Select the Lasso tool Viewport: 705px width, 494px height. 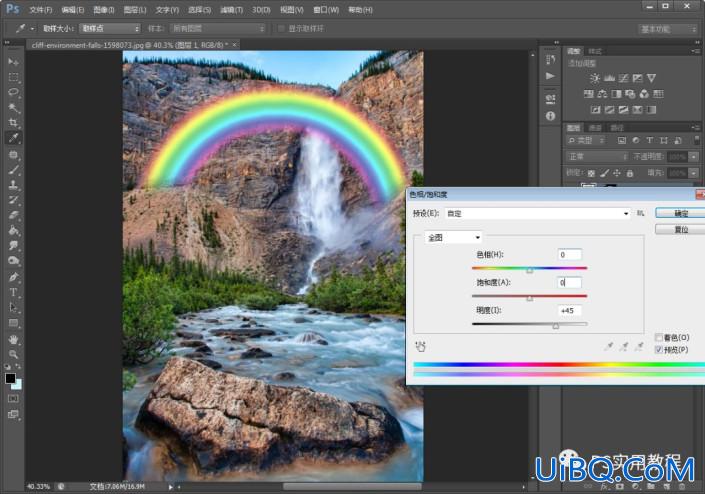[x=13, y=92]
